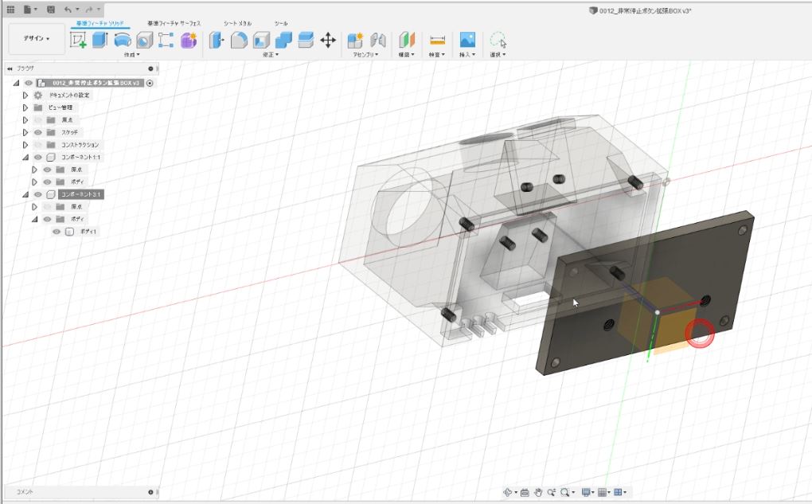The width and height of the screenshot is (812, 504).
Task: Expand the ドキュメントの設定 tree node
Action: point(25,95)
